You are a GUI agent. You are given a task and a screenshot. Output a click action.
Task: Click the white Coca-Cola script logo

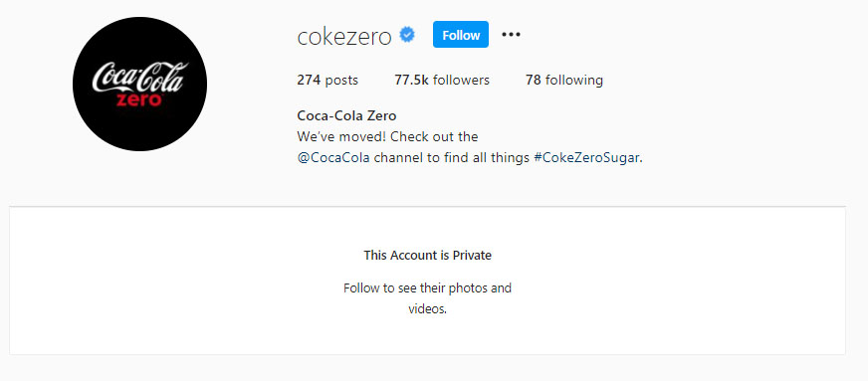point(139,77)
